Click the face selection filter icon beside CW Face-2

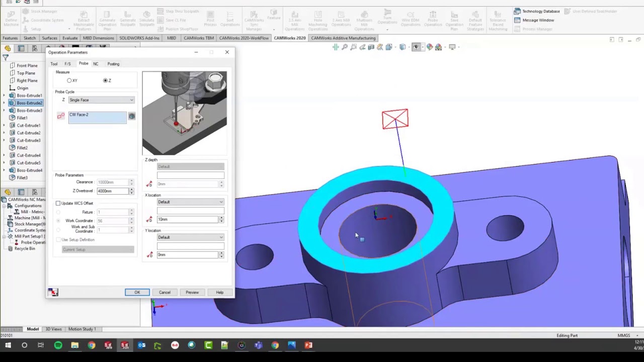132,116
